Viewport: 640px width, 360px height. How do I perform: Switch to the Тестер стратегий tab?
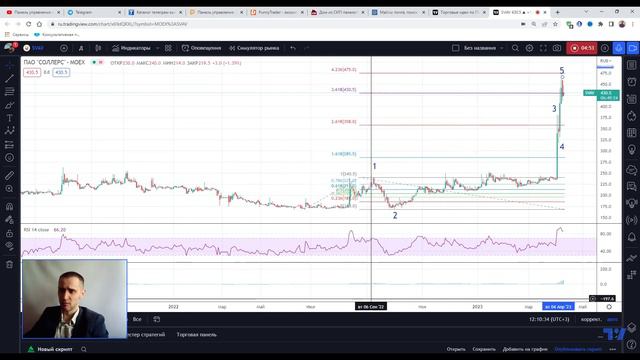tap(147, 335)
